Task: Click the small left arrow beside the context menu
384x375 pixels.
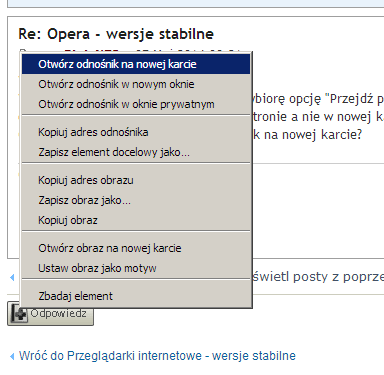Action: (x=12, y=277)
